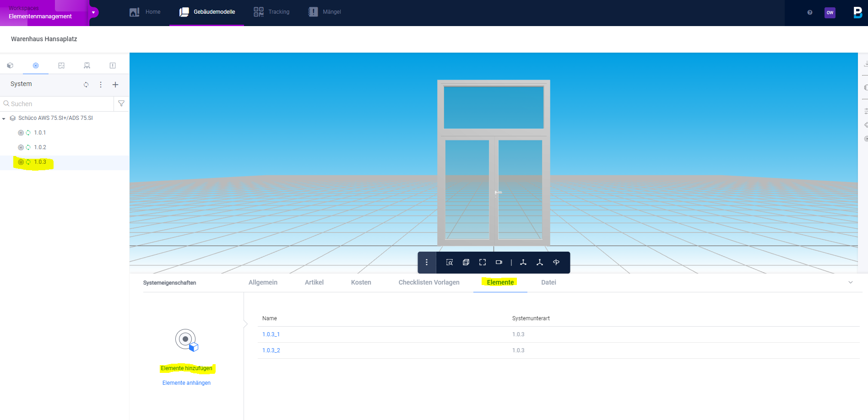Toggle the wireframe cube view tool
Viewport: 868px width, 420px height.
466,262
